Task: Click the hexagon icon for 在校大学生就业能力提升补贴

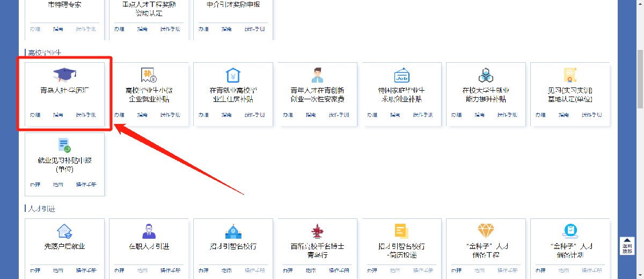Action: click(x=486, y=75)
